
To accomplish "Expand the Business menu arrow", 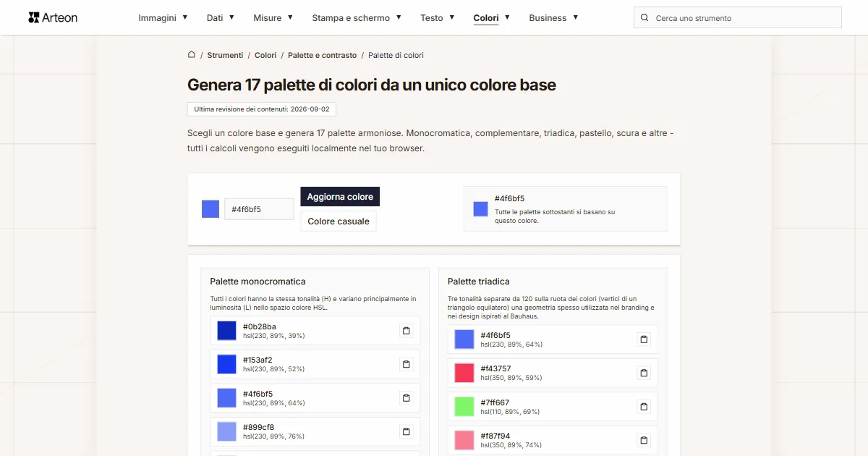I will point(575,17).
